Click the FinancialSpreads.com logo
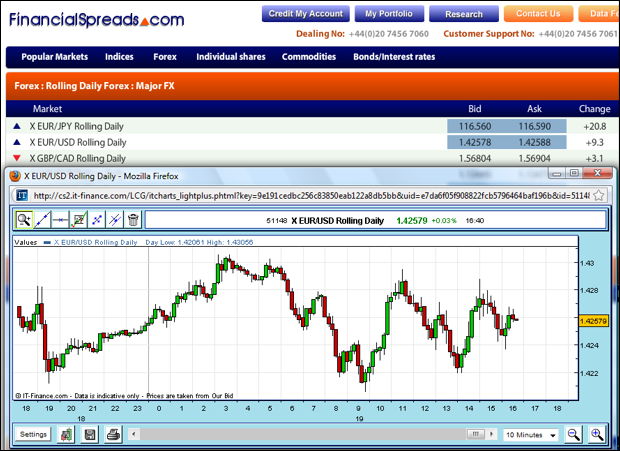 tap(96, 19)
